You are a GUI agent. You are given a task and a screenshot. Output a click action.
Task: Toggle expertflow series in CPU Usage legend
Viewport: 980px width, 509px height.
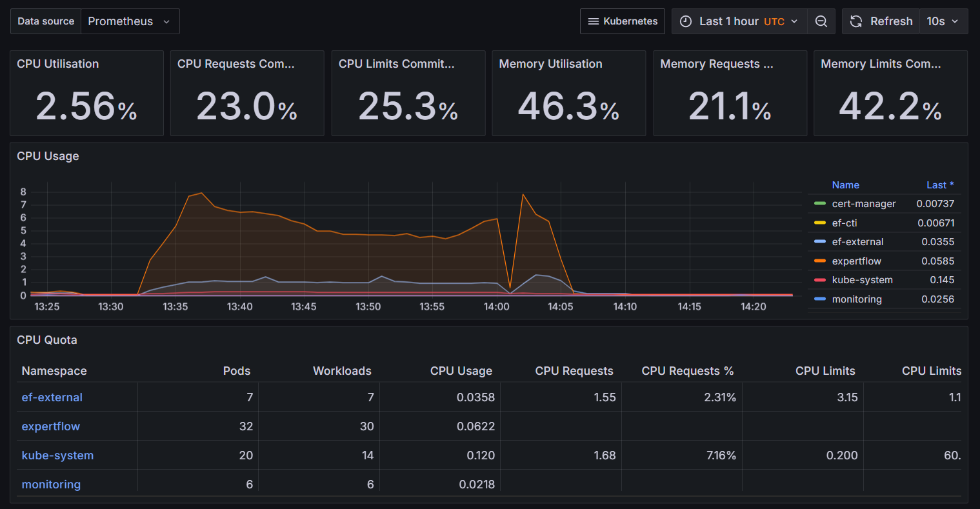click(x=856, y=261)
